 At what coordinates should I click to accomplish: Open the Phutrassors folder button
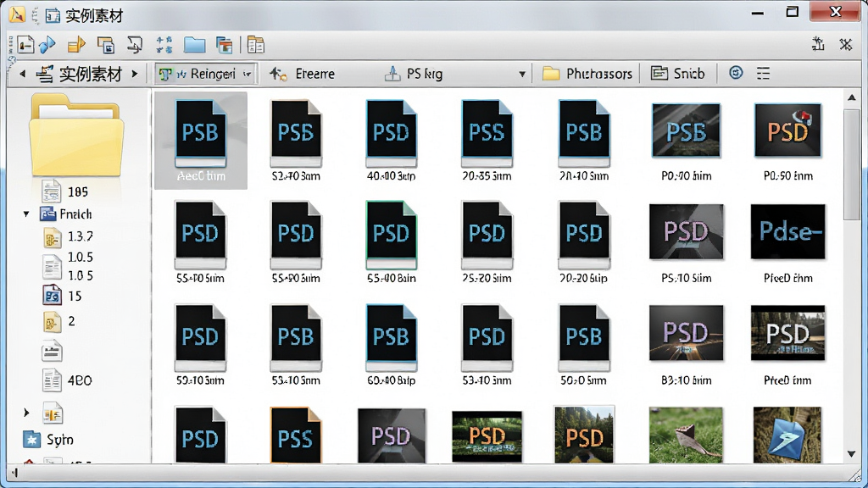pos(587,74)
